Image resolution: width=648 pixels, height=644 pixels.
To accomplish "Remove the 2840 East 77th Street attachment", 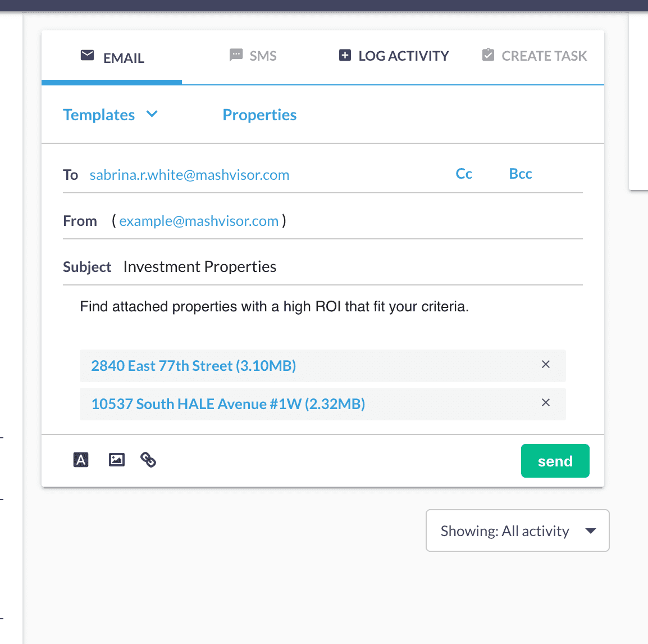I will 545,365.
